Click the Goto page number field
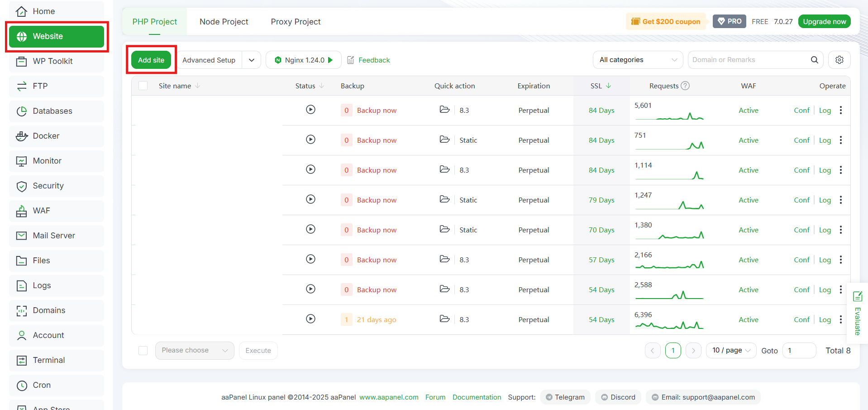Image resolution: width=868 pixels, height=410 pixels. click(799, 351)
